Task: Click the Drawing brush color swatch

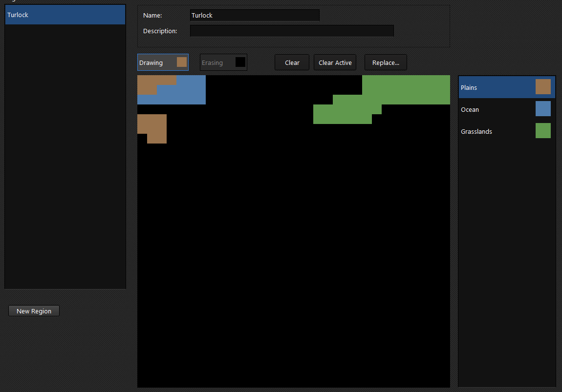Action: coord(181,62)
